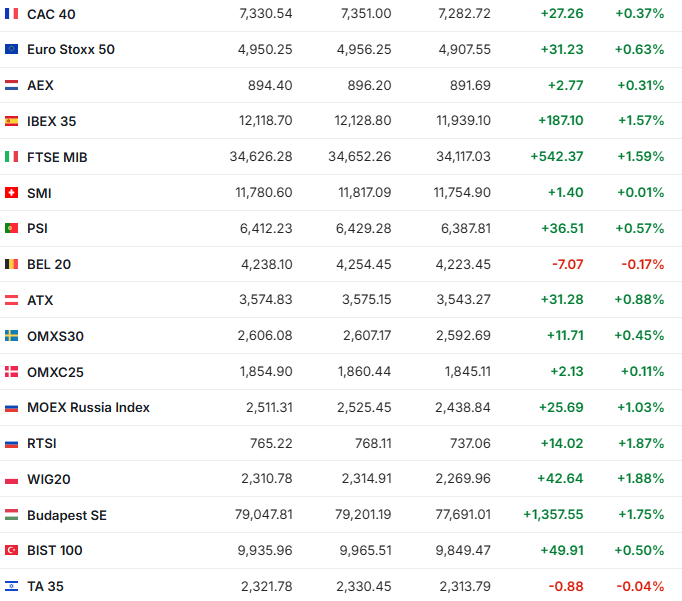Click the Belgium flag icon beside BEL 20
The image size is (682, 601).
(11, 264)
